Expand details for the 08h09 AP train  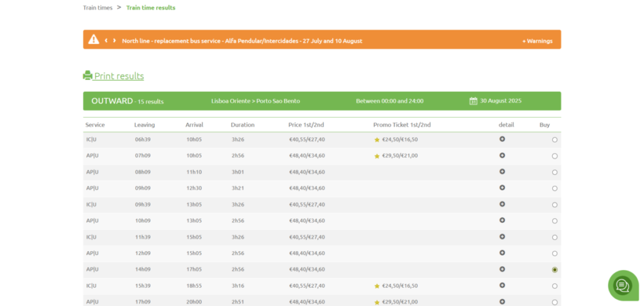tap(502, 171)
